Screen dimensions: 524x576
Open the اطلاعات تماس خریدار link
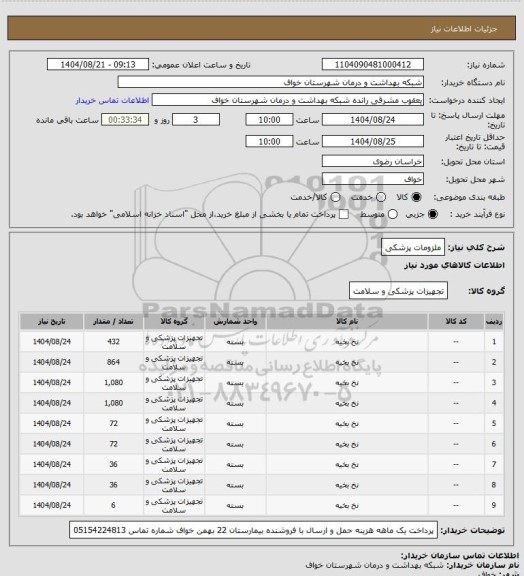[112, 100]
